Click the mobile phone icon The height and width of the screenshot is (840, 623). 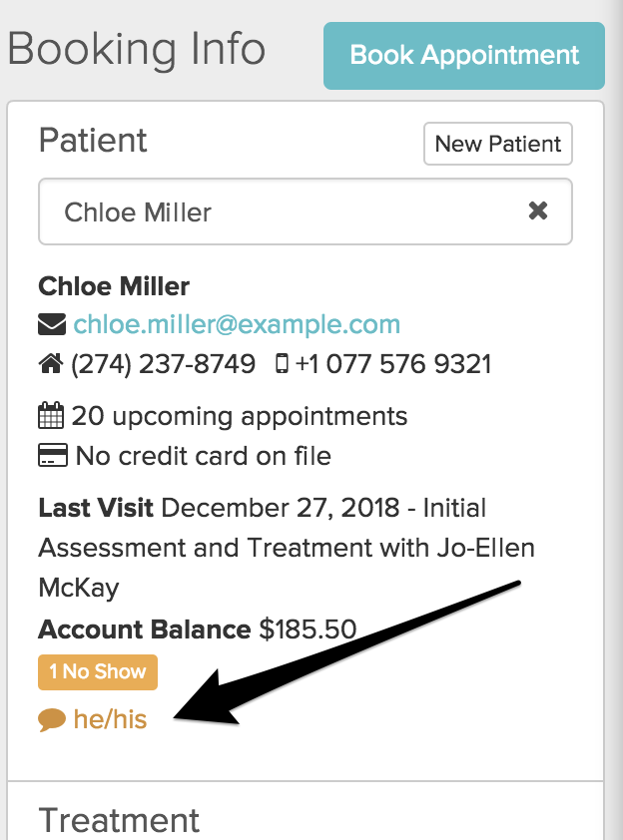coord(281,364)
